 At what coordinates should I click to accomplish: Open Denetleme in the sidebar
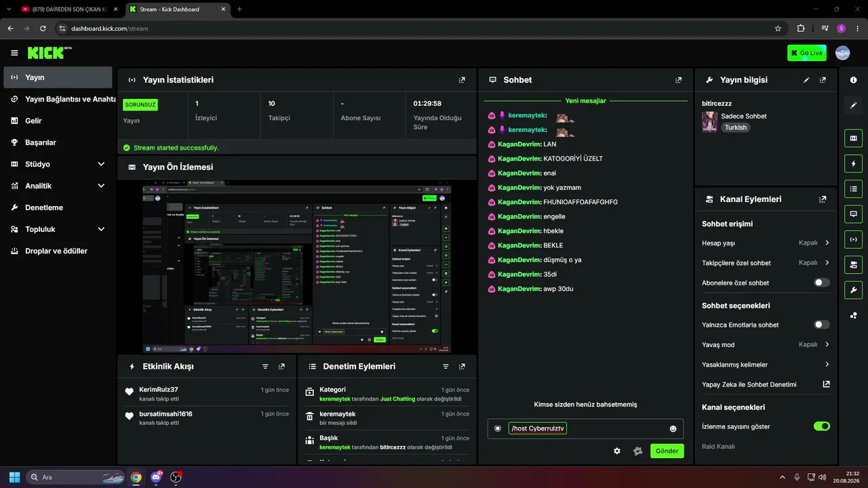tap(58, 207)
